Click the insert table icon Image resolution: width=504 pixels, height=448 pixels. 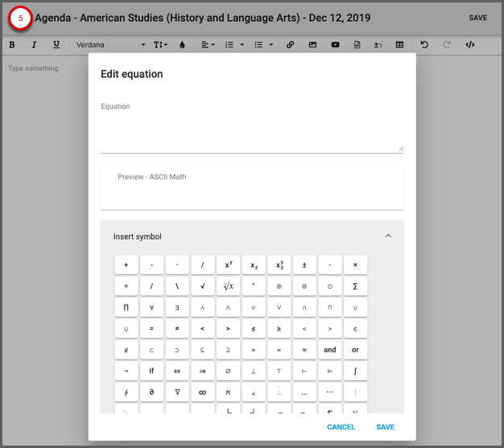400,45
